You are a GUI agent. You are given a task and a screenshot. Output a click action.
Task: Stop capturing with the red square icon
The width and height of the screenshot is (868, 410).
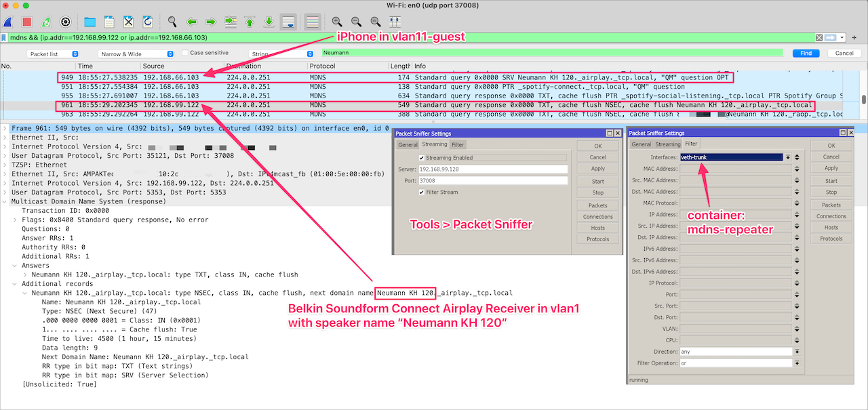click(27, 22)
